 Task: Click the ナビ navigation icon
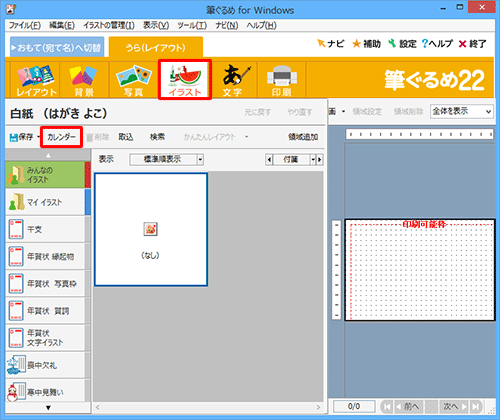tap(330, 44)
